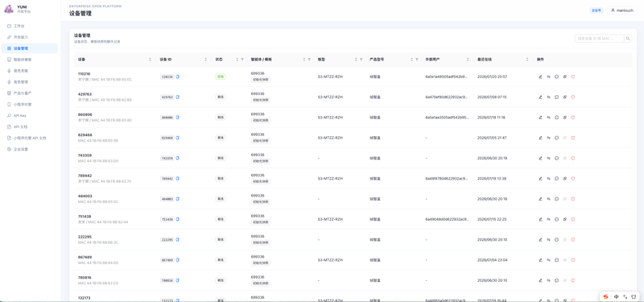Click the Sogou input method tray icon

(605, 296)
